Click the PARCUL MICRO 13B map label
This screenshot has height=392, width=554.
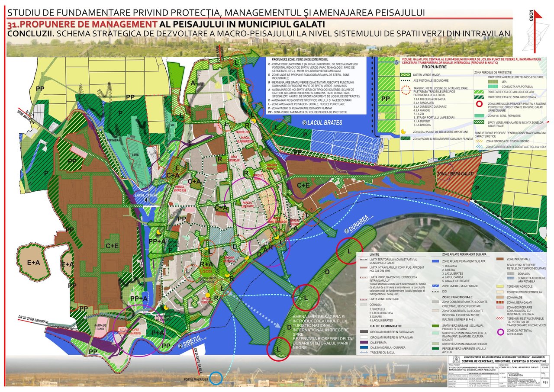tap(179, 189)
